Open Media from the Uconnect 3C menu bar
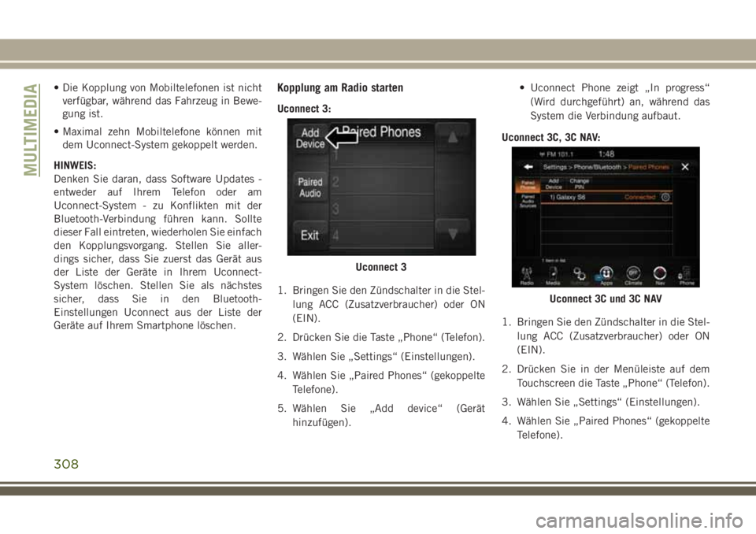Image resolution: width=756 pixels, height=534 pixels. (x=553, y=276)
